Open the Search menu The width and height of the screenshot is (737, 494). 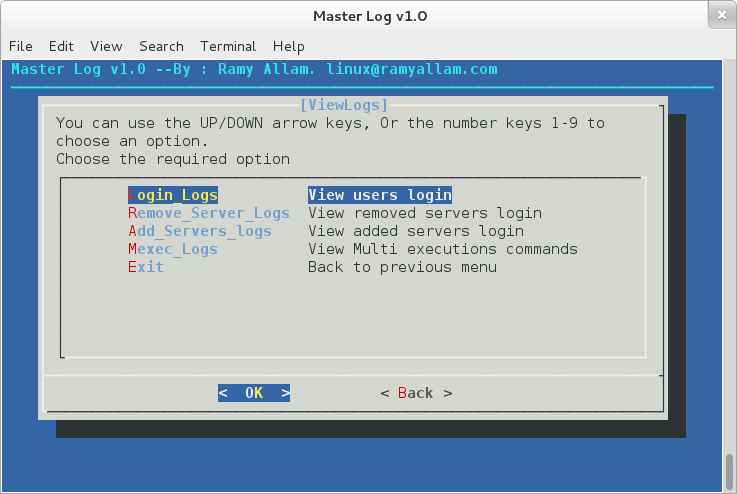pos(161,46)
